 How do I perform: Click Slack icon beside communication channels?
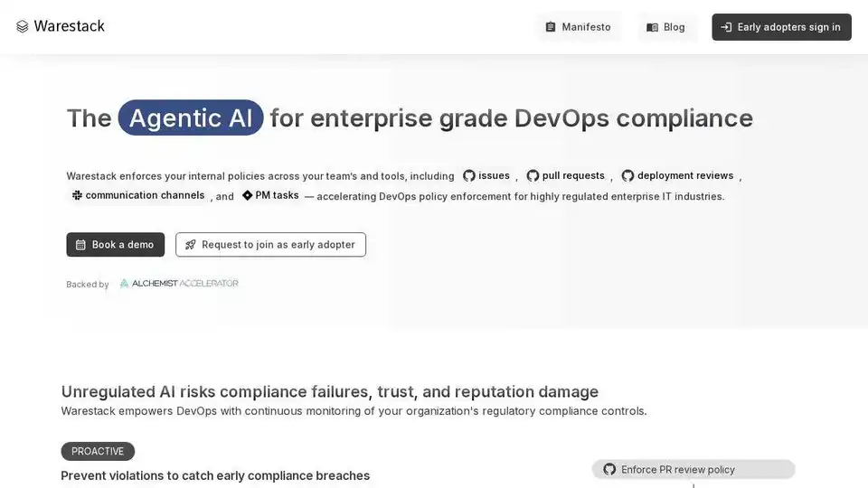[x=77, y=195]
